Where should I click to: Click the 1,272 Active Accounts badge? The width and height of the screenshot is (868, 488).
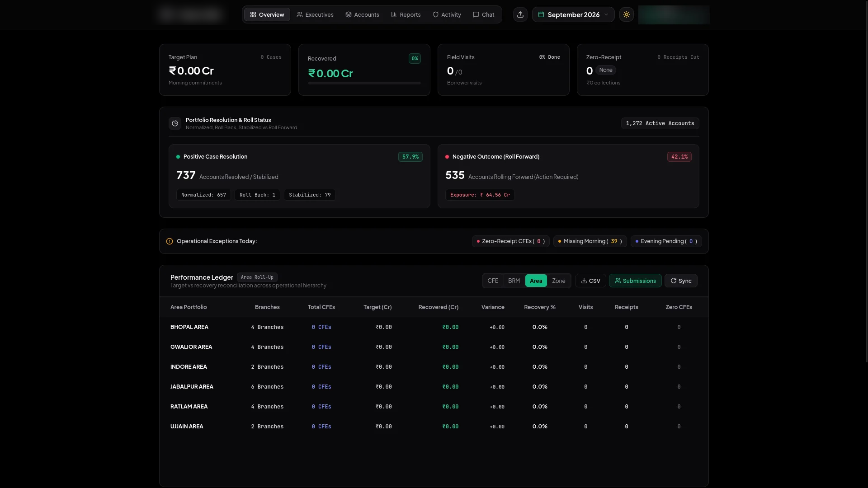click(x=660, y=123)
